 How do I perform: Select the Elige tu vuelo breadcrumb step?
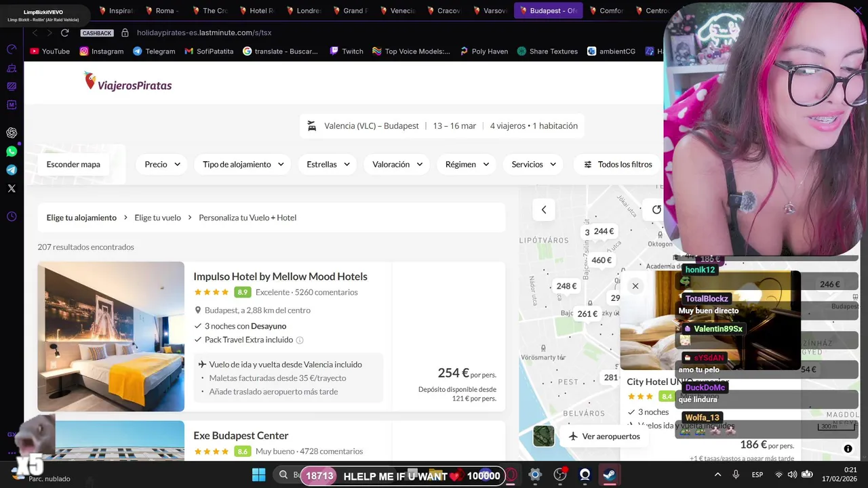pos(157,218)
